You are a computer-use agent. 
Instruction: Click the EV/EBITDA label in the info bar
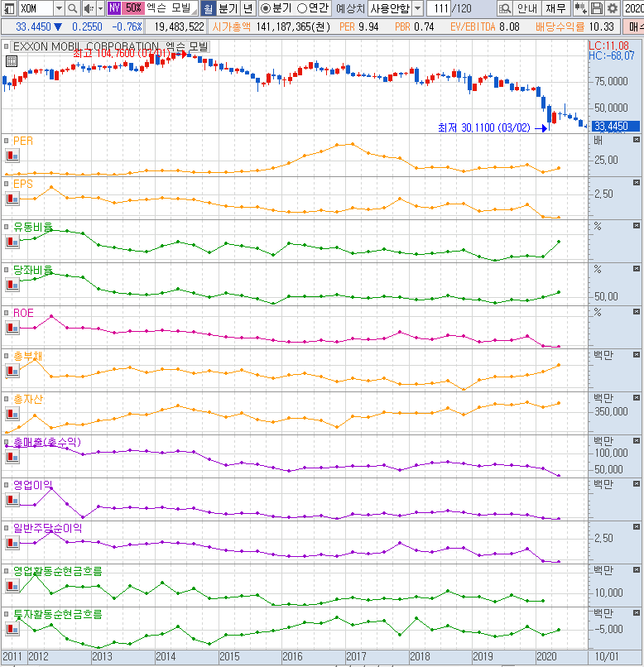point(473,26)
